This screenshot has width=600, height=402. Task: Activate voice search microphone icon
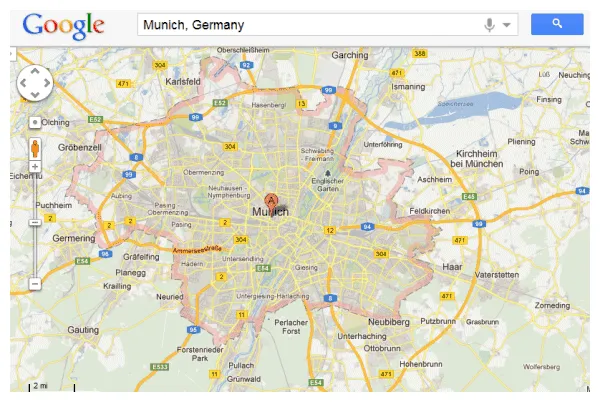[x=490, y=24]
